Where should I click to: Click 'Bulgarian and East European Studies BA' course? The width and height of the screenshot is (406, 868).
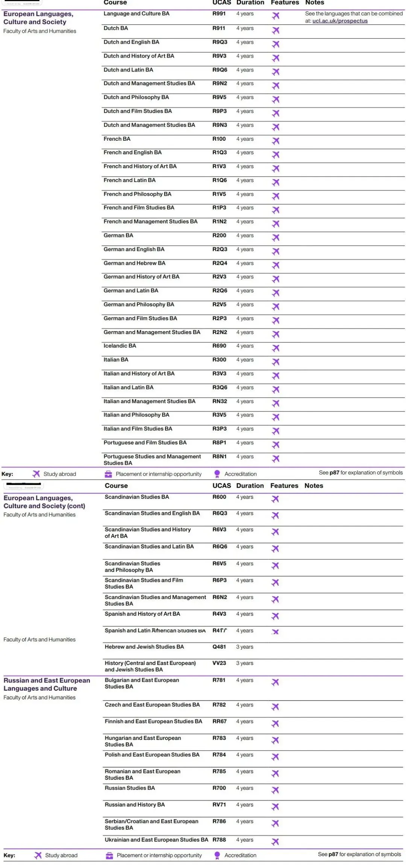142,683
